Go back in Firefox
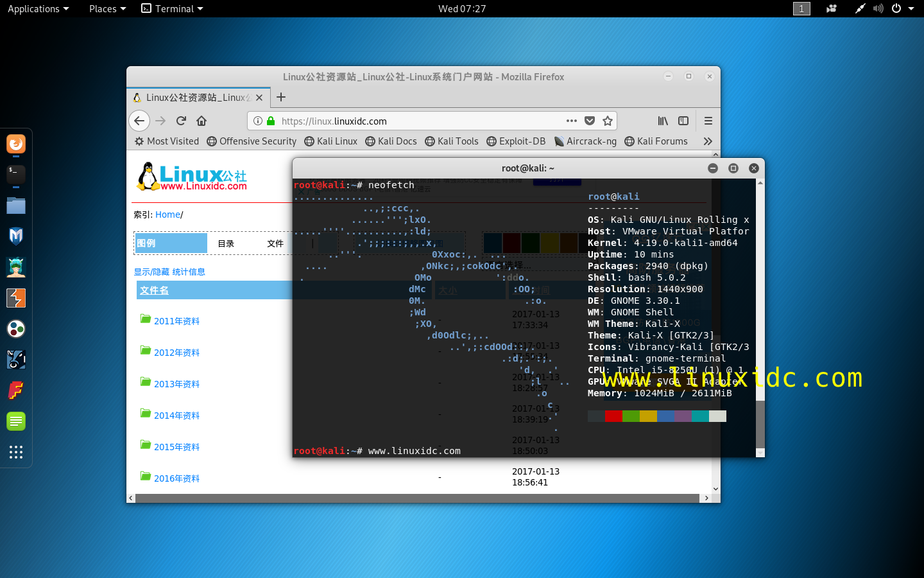This screenshot has width=924, height=578. coord(139,121)
